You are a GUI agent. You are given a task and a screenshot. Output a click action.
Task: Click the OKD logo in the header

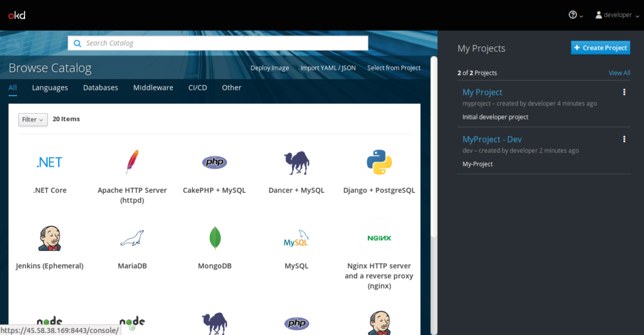17,15
